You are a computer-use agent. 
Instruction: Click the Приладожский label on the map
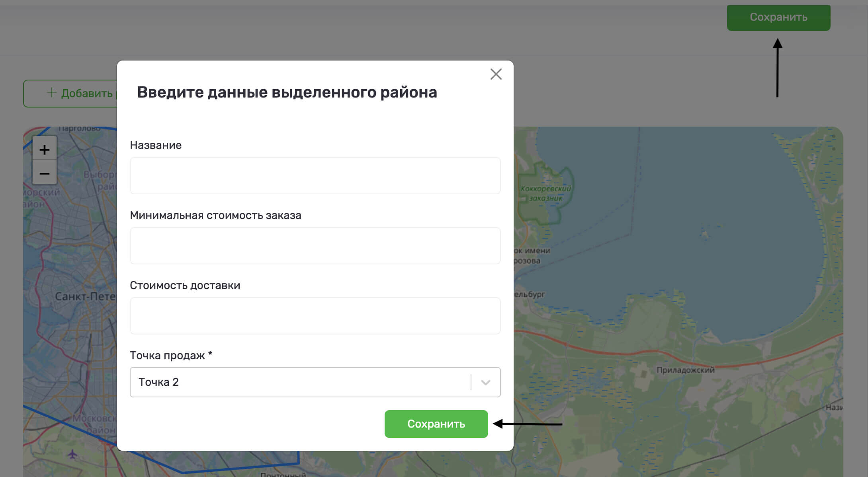click(685, 370)
